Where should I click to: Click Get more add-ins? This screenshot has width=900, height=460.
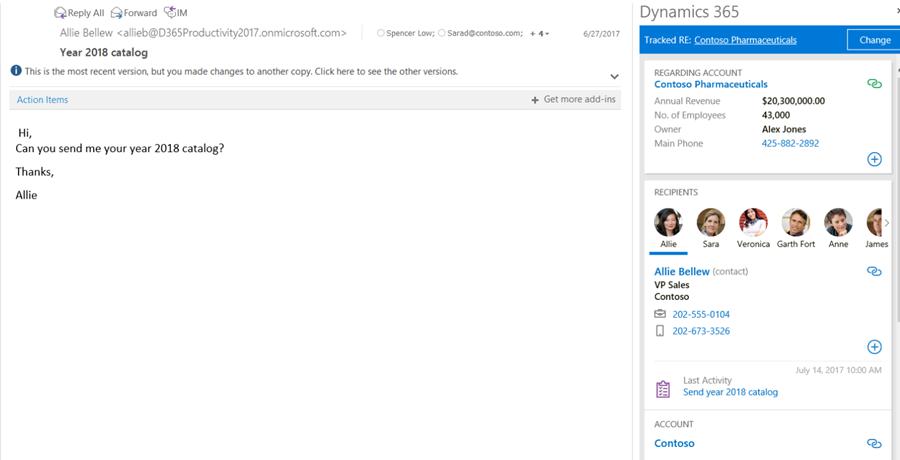tap(573, 100)
